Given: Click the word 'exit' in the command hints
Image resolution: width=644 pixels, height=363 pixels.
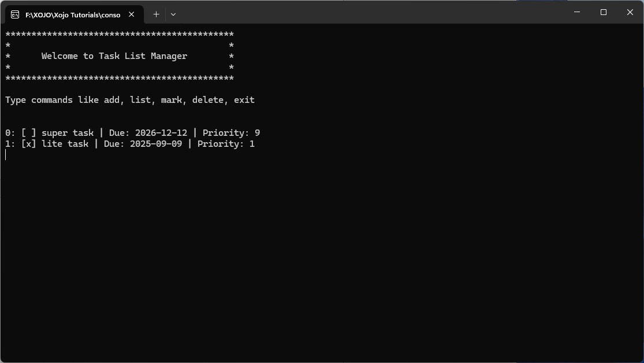Looking at the screenshot, I should pos(243,99).
